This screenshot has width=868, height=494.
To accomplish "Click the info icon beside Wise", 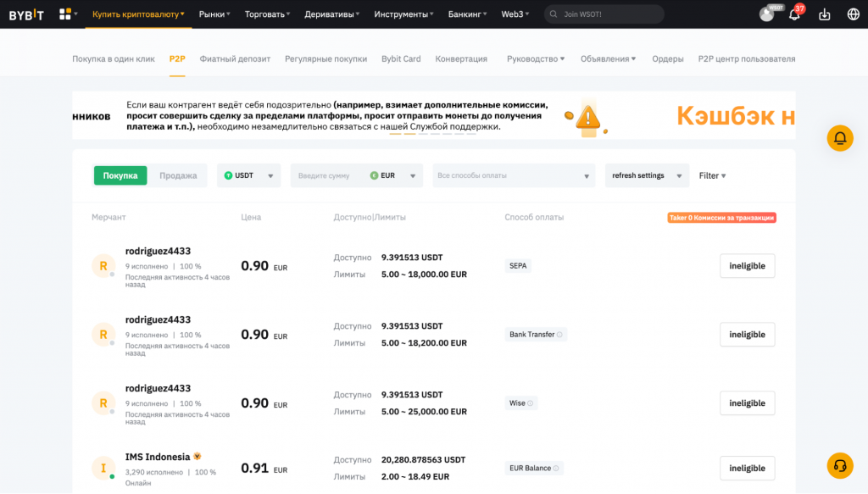I will (531, 402).
